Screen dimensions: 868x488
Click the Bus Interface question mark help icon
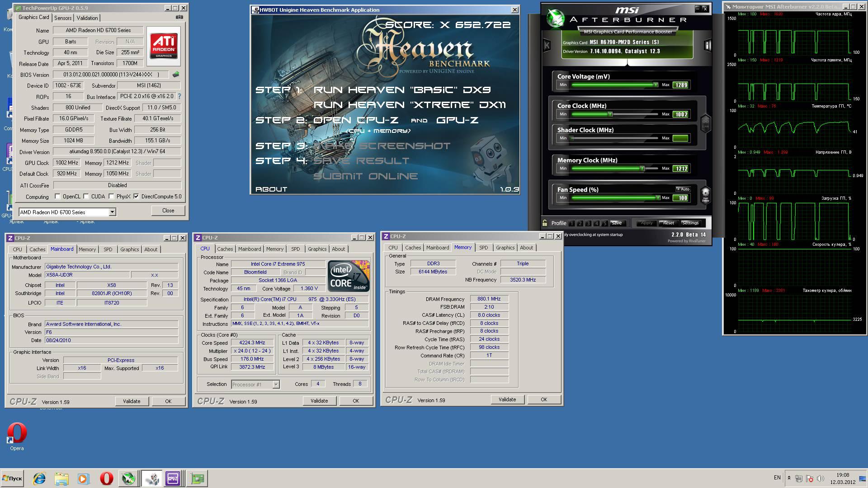click(179, 96)
